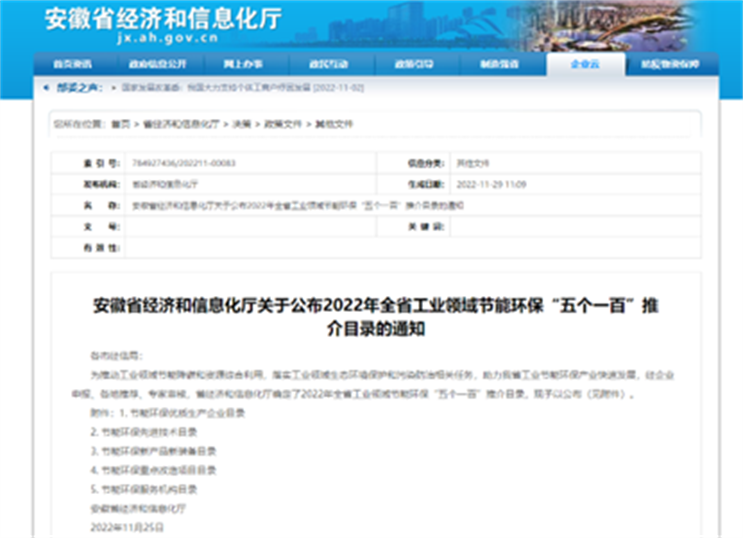Viewport: 743px width, 538px height.
Task: Switch to the 网上办事 tab
Action: [243, 64]
